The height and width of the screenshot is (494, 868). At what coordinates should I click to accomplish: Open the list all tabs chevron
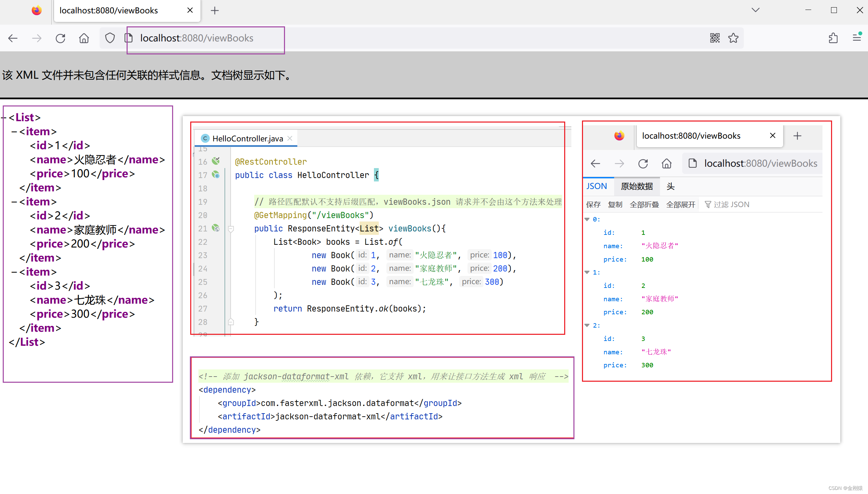click(x=755, y=10)
